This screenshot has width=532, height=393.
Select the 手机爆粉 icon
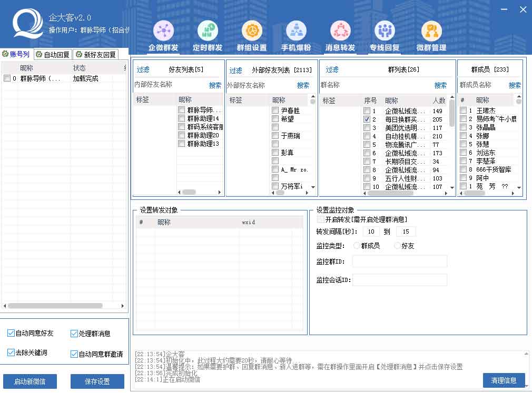point(296,32)
